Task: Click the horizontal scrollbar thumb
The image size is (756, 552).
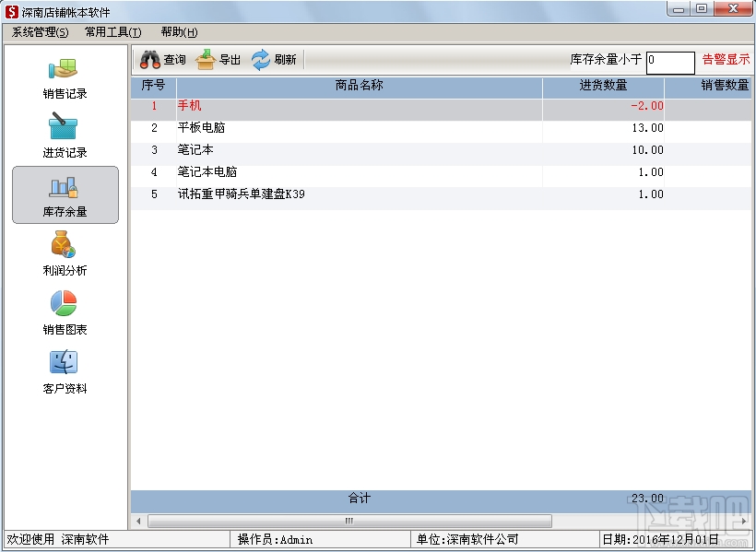Action: [x=349, y=521]
